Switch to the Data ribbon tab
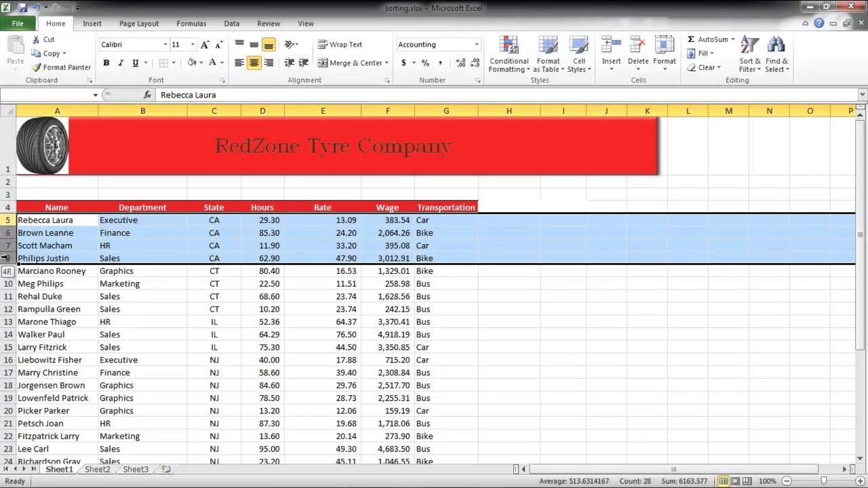The image size is (868, 488). [x=232, y=24]
